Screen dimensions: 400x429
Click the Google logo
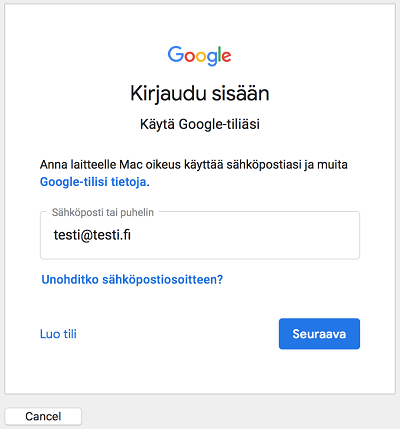(199, 56)
